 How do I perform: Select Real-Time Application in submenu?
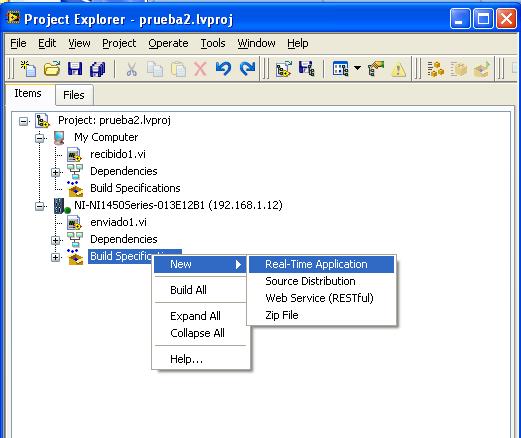click(321, 264)
